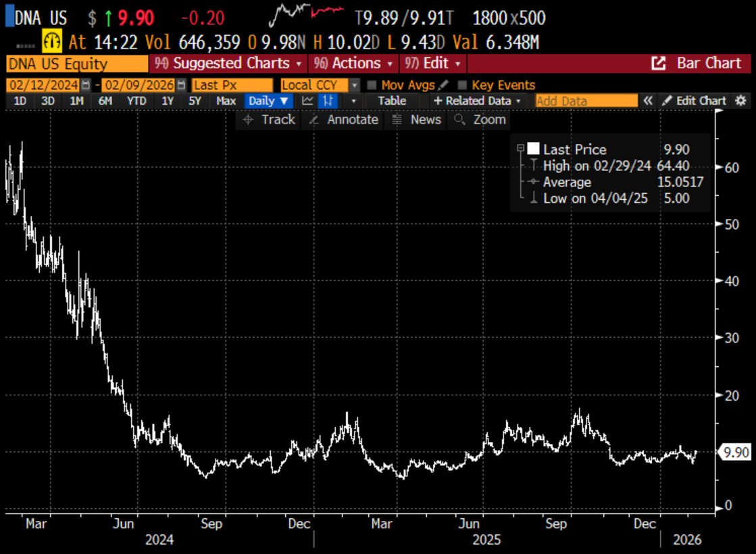Screen dimensions: 756x554
Task: Select the Max range tab
Action: point(226,101)
